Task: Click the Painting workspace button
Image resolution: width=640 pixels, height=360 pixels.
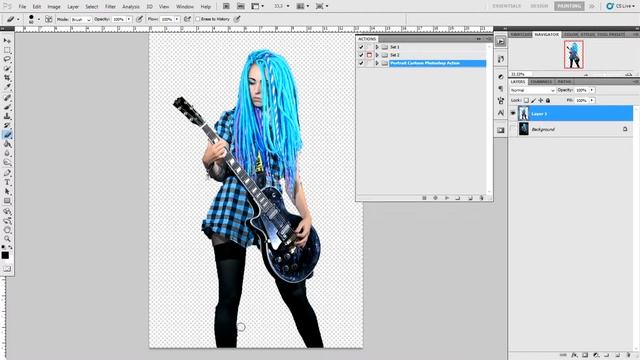Action: coord(569,6)
